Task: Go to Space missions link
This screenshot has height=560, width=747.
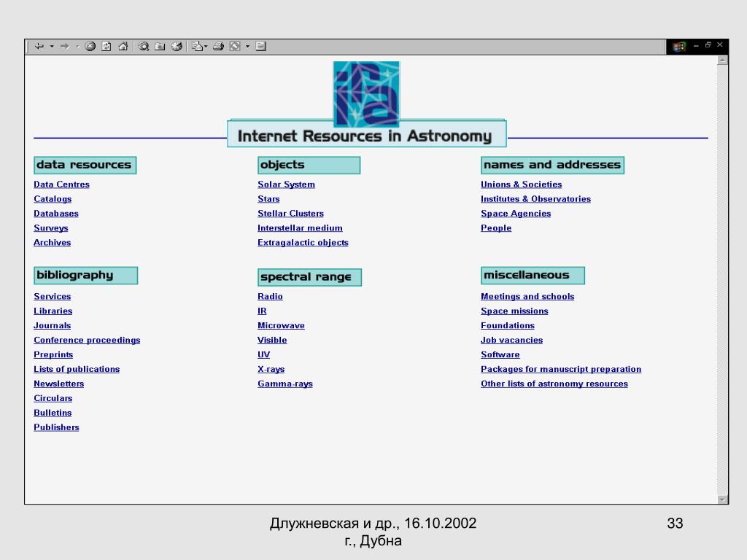Action: pos(514,311)
